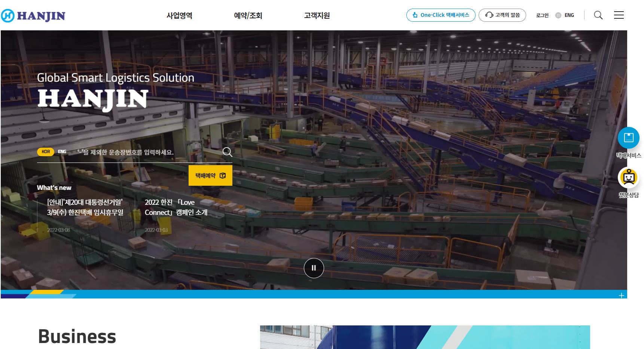Viewport: 644px width, 349px height.
Task: Click the 로그인 link
Action: (542, 15)
